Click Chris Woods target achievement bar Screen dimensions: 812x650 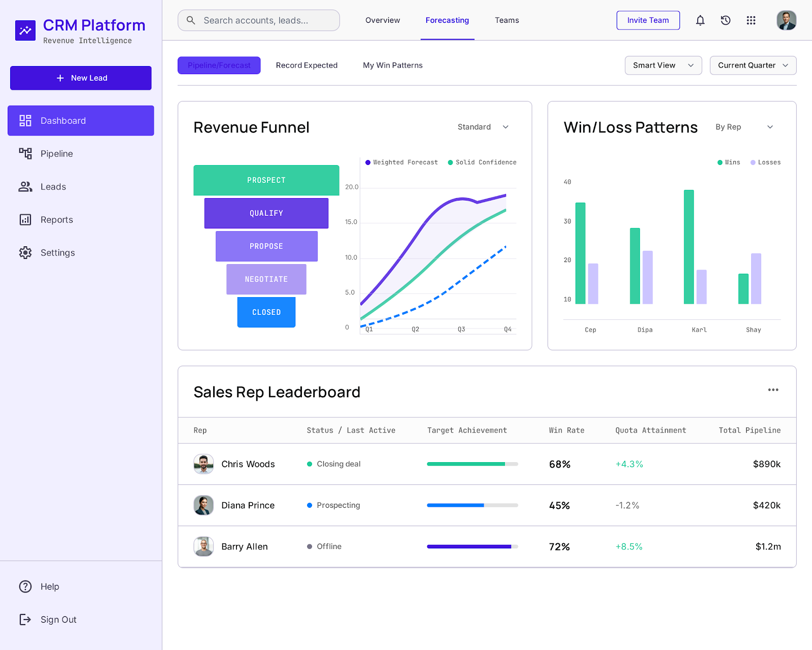(x=472, y=464)
